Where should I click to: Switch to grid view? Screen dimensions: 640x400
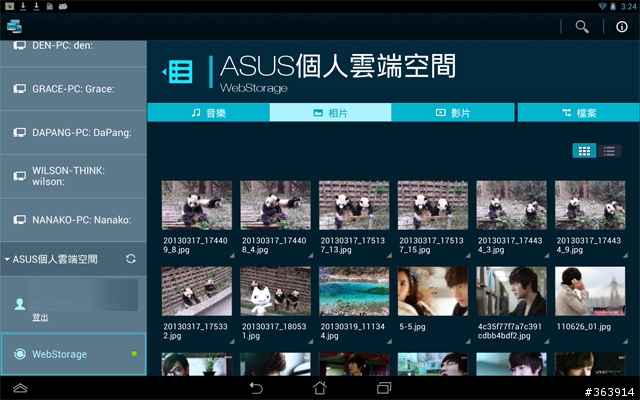[x=584, y=151]
